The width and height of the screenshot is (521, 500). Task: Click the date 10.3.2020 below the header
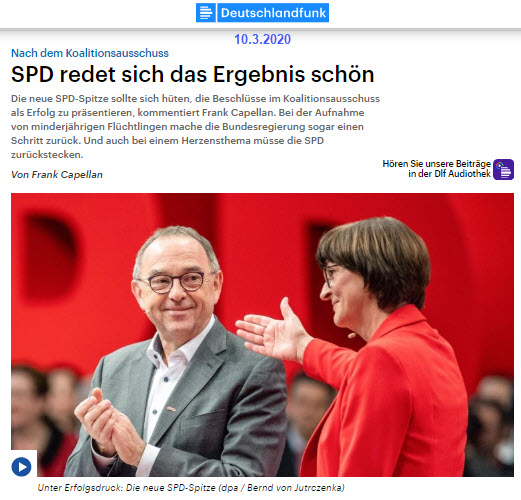(x=262, y=39)
